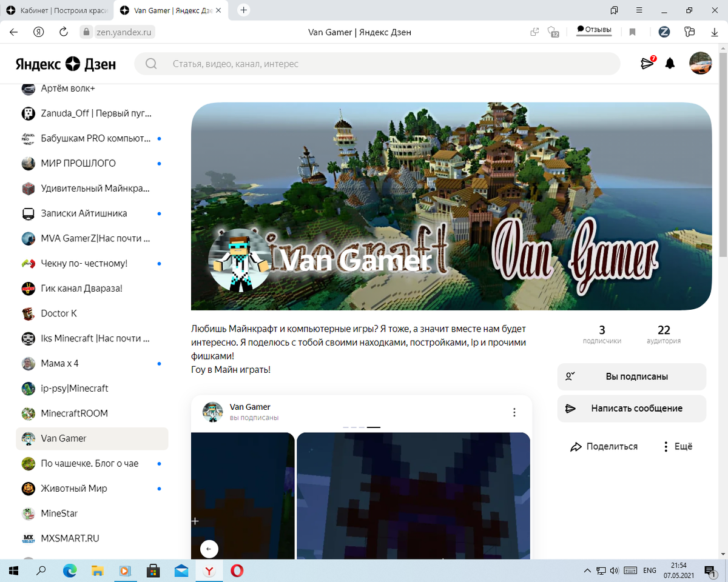Open Van Gamer channel avatar on banner

(240, 259)
